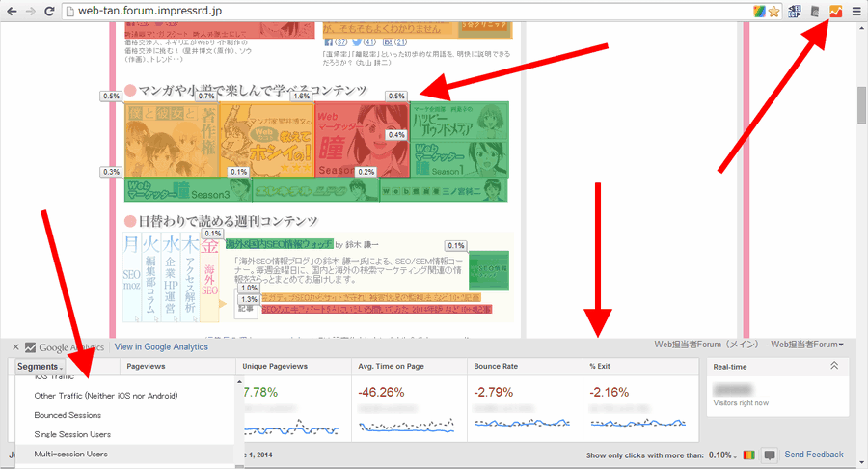
Task: Click the -46.26% Avg. Time value
Action: [x=381, y=392]
